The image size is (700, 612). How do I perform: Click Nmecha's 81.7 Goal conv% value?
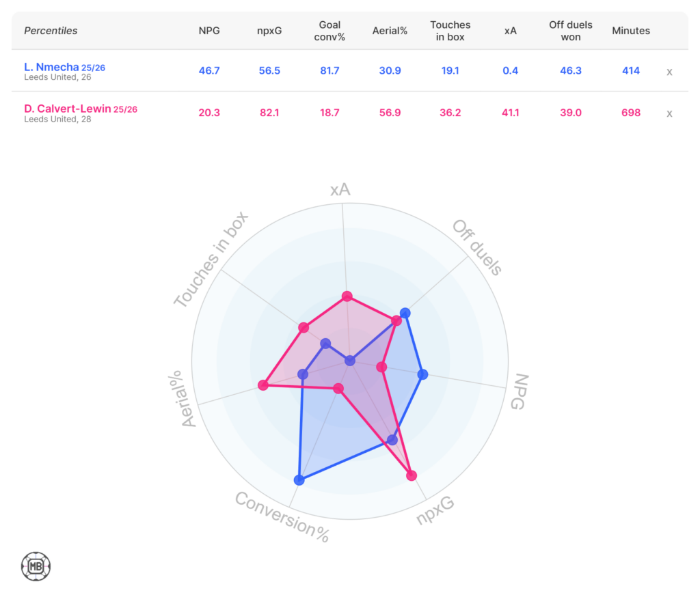coord(329,71)
